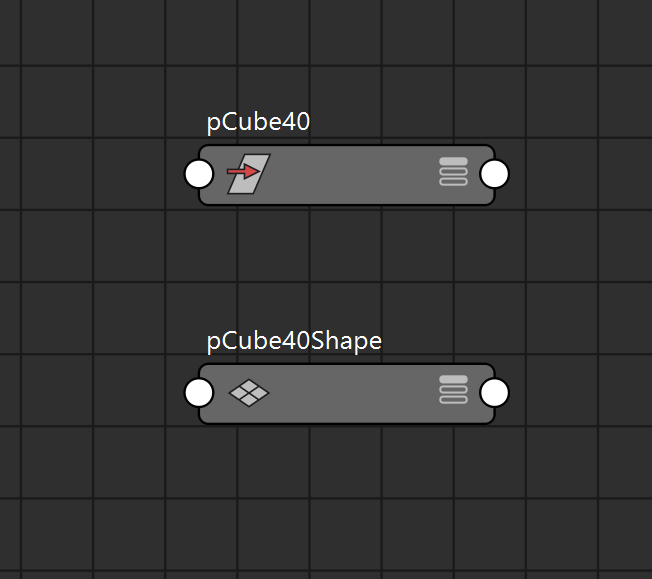Viewport: 652px width, 579px height.
Task: Click empty grid right of pCube40Shape output port
Action: [580, 393]
